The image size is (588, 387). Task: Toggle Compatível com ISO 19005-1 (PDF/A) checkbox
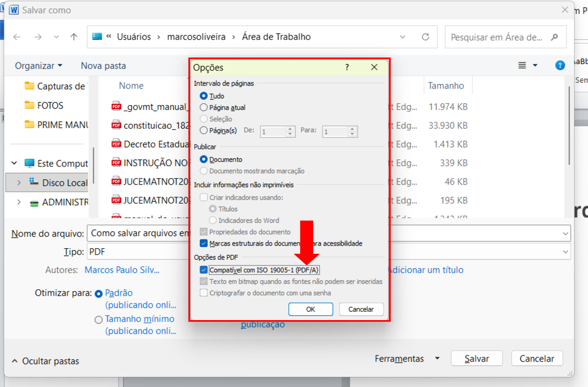click(x=204, y=270)
